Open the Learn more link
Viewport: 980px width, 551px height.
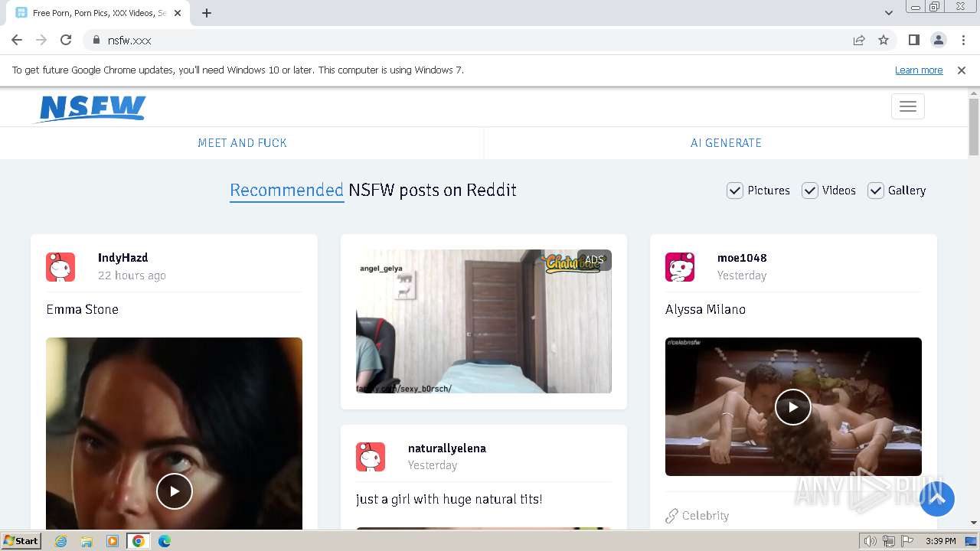coord(919,70)
